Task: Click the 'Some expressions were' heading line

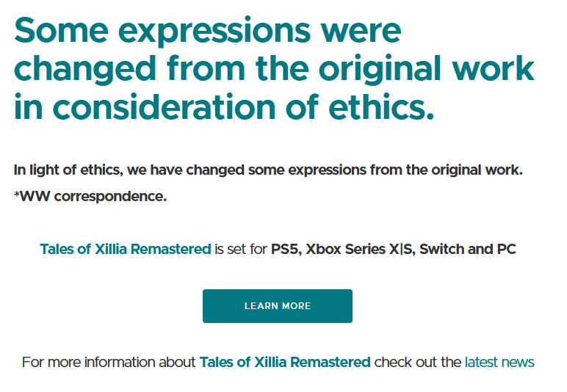Action: [x=208, y=31]
